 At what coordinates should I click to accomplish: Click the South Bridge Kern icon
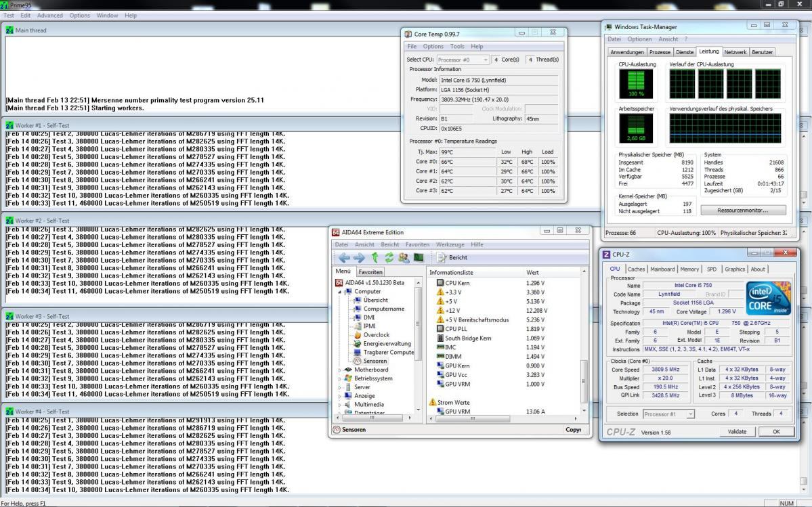click(x=440, y=338)
